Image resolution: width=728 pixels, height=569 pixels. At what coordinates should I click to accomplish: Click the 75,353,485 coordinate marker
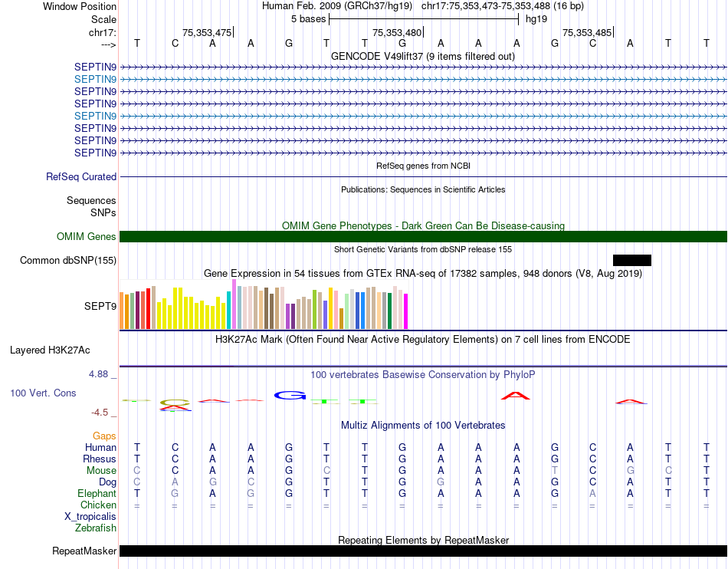(587, 32)
